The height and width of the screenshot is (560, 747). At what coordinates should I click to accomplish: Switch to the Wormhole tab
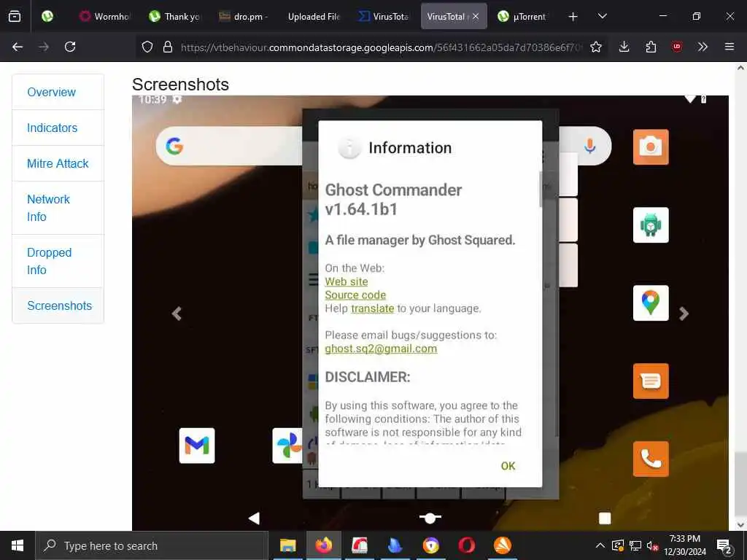105,16
